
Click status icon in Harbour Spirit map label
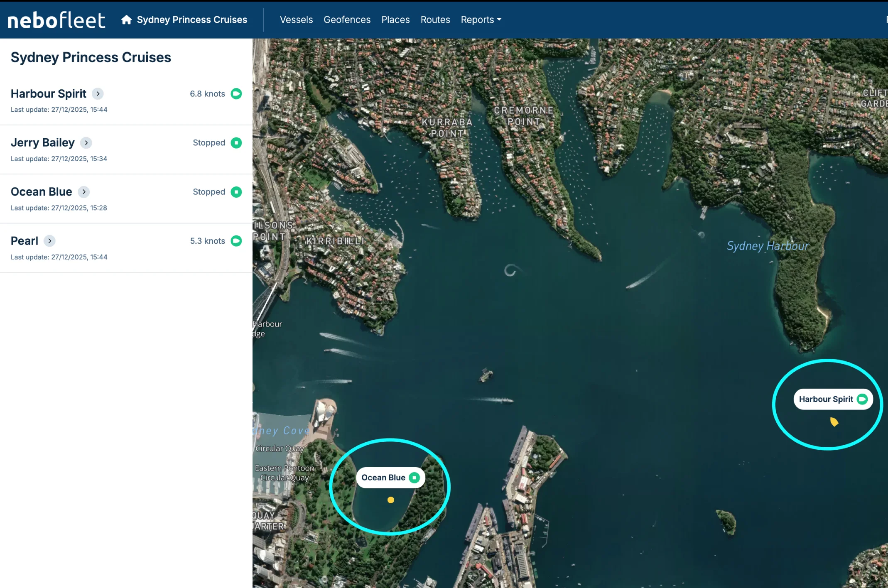pos(862,399)
